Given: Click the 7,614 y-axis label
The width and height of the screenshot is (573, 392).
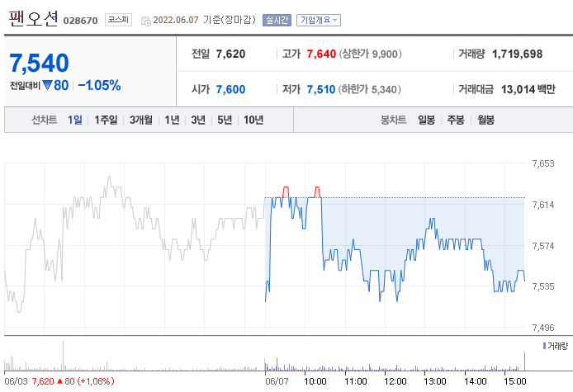Looking at the screenshot, I should click(543, 205).
